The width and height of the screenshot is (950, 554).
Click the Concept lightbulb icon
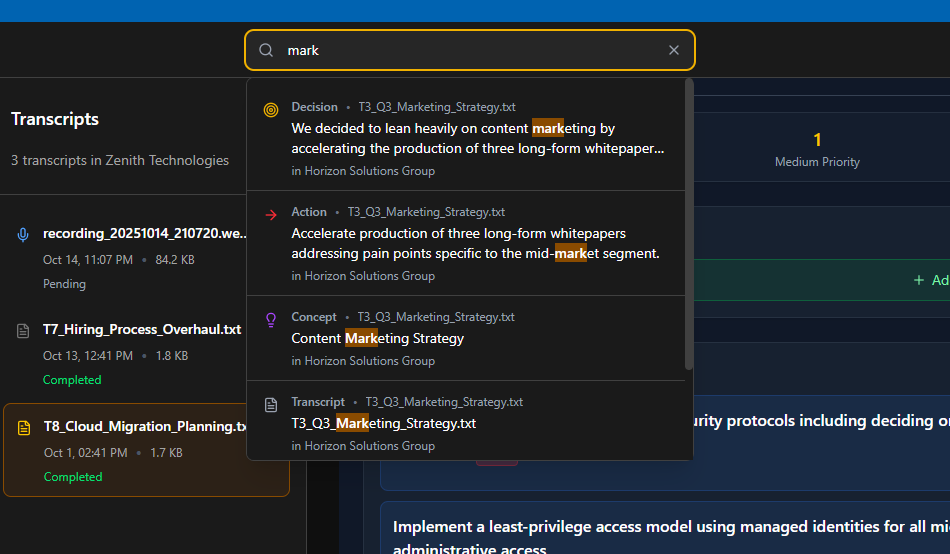coord(271,320)
